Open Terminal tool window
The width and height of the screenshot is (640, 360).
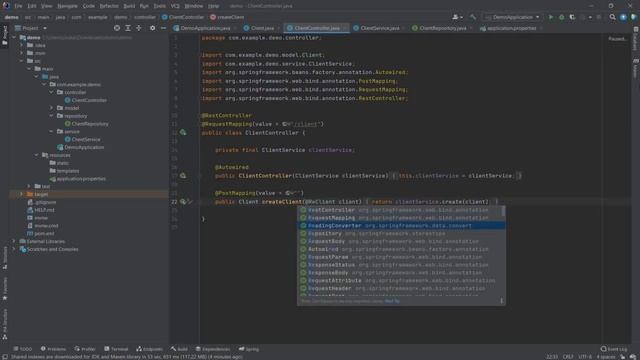pos(116,349)
